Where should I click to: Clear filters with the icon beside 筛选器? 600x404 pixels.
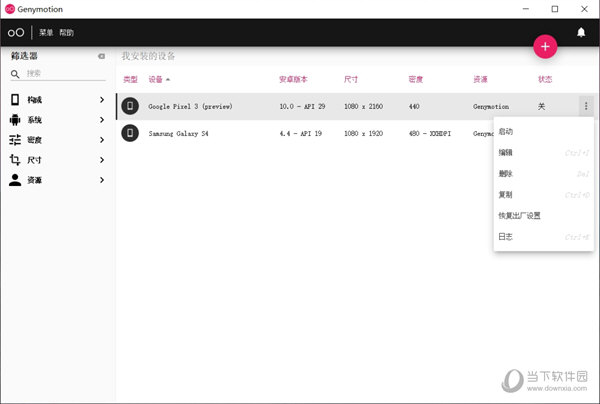(x=101, y=56)
